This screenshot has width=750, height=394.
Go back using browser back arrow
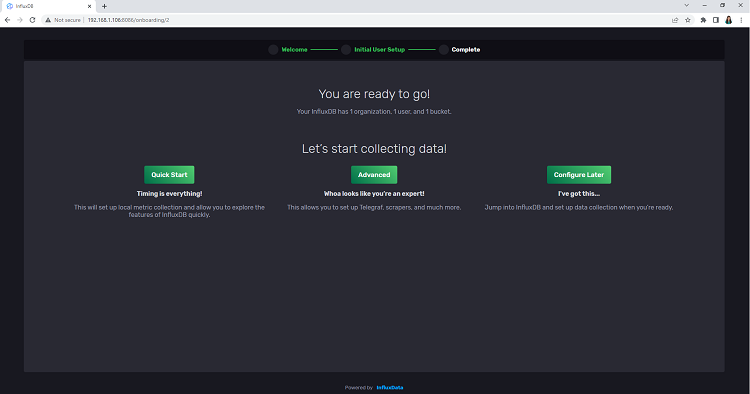click(x=7, y=20)
